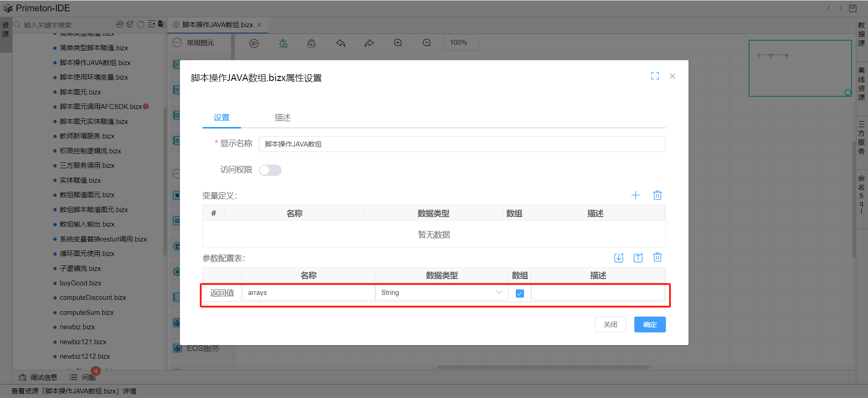This screenshot has height=398, width=868.
Task: Click the parameter table trash icon
Action: [x=657, y=257]
